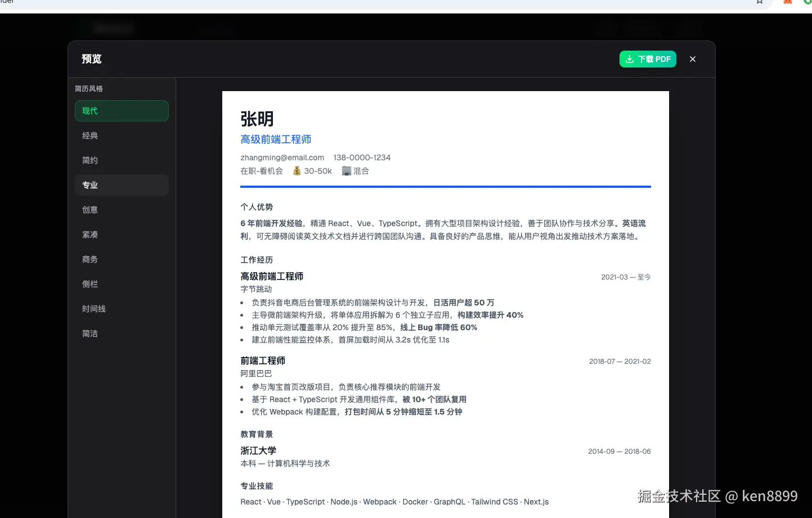Click the 预览 dialog title
This screenshot has height=518, width=812.
tap(92, 59)
